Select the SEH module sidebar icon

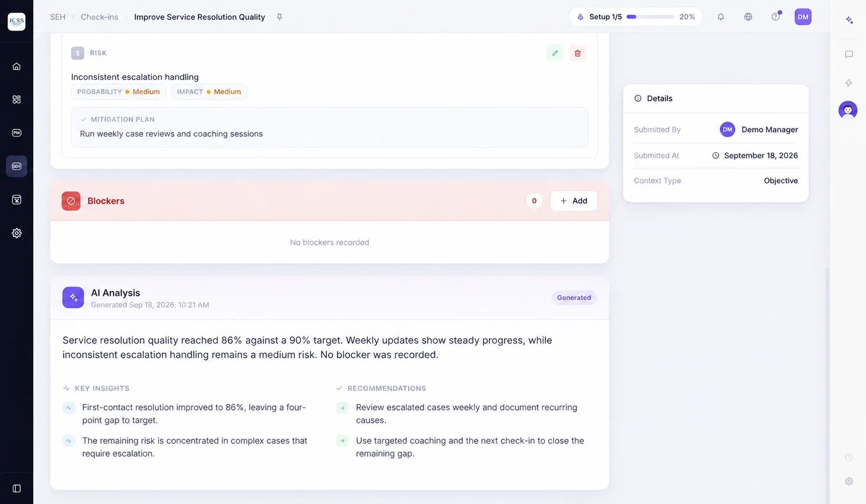pos(16,166)
